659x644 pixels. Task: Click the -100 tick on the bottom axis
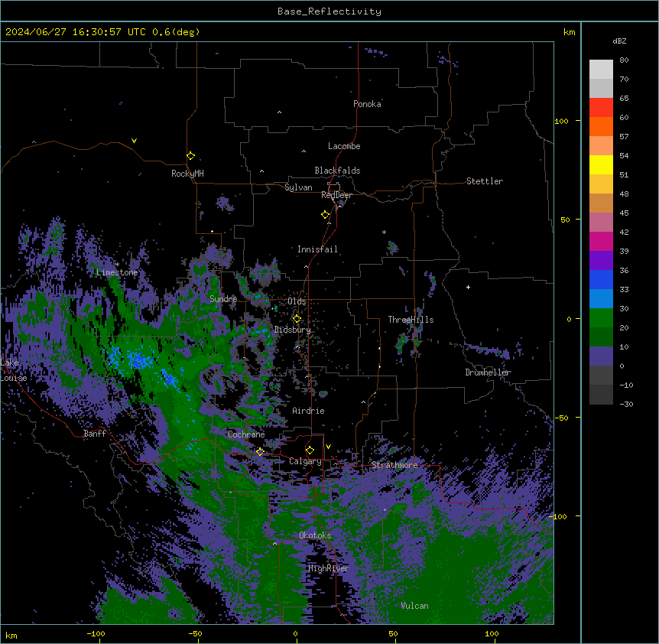coord(96,633)
